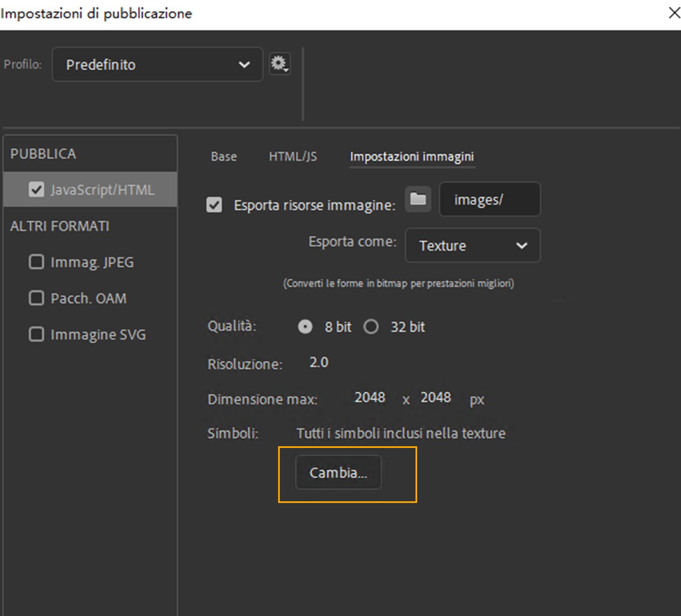
Task: Select the Impostazioni immagini tab
Action: click(412, 157)
